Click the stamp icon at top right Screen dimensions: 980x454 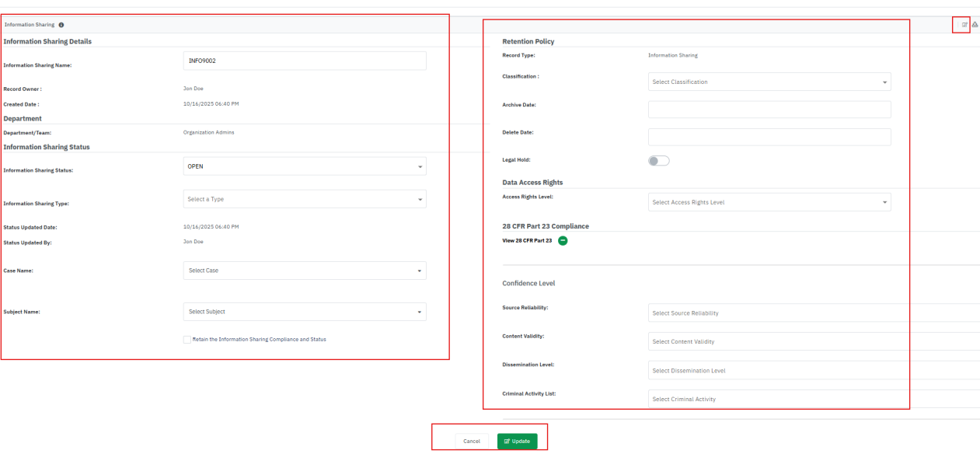click(975, 25)
